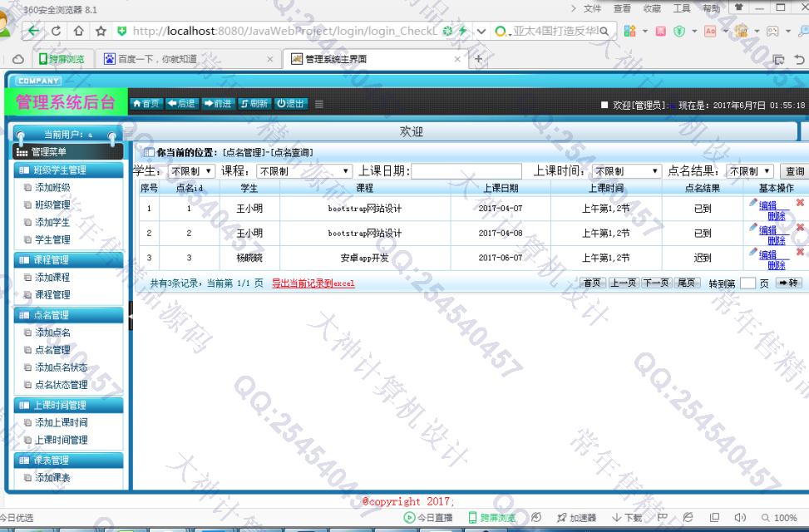Expand 上课时间管理 menu section
The width and height of the screenshot is (809, 532).
[69, 405]
